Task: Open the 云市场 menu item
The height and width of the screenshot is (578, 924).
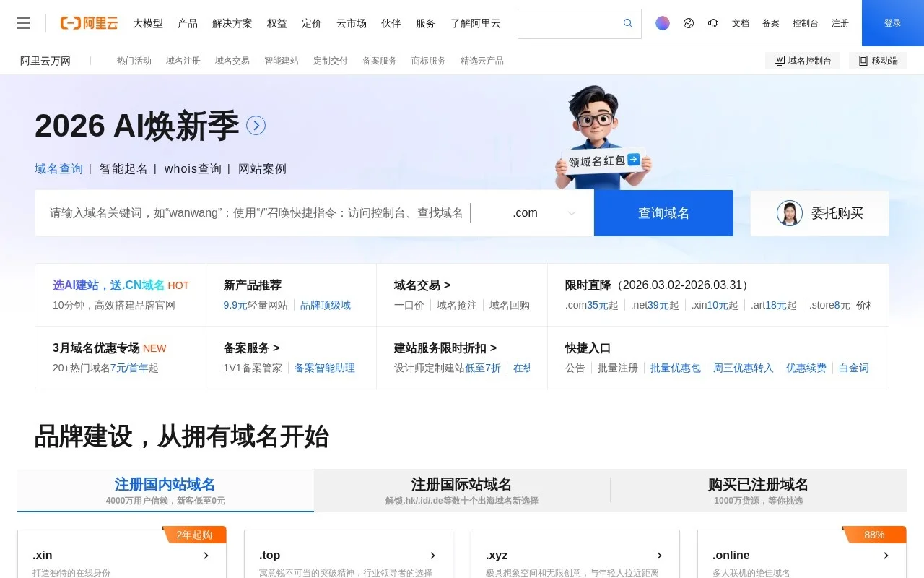Action: [351, 23]
